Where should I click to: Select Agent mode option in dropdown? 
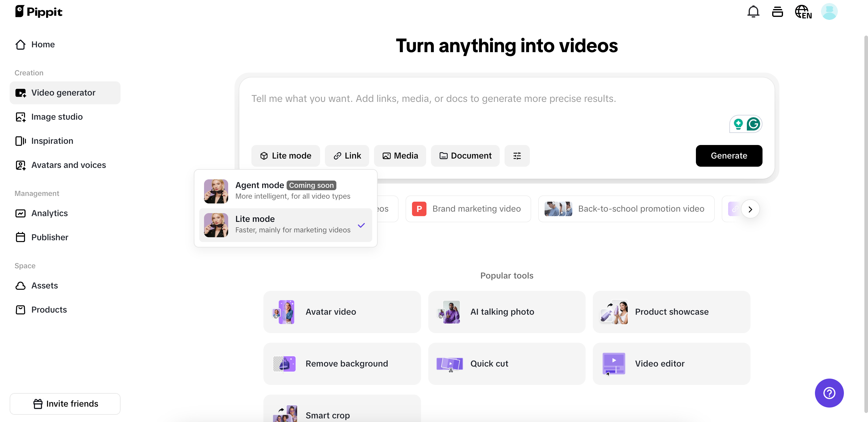click(285, 191)
